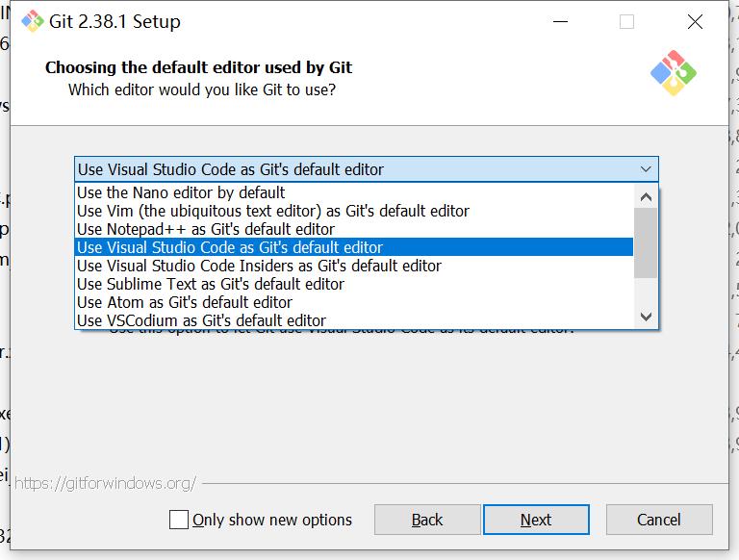Click the dropdown list scroll-up arrow
Screen dimensions: 739x560
click(x=646, y=196)
